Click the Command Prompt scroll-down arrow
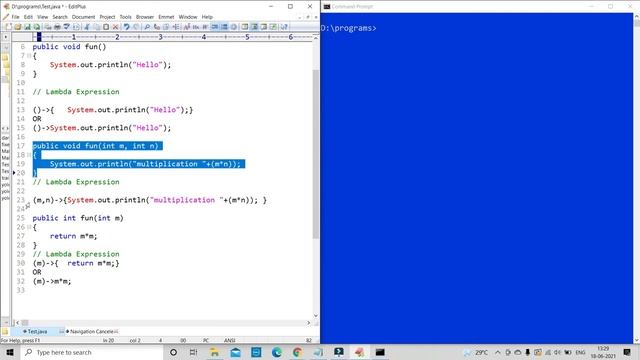640x360 pixels. pos(636,340)
